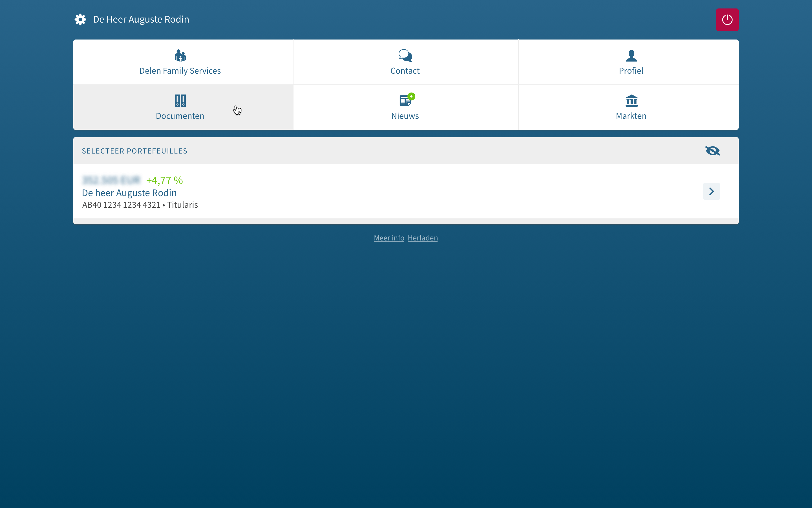Click the Meer info link

[389, 238]
